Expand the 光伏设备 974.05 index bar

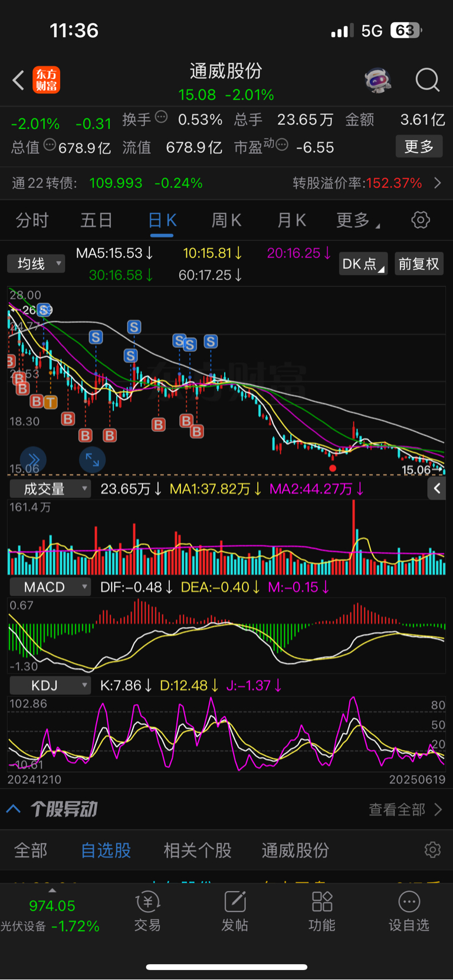click(x=52, y=911)
